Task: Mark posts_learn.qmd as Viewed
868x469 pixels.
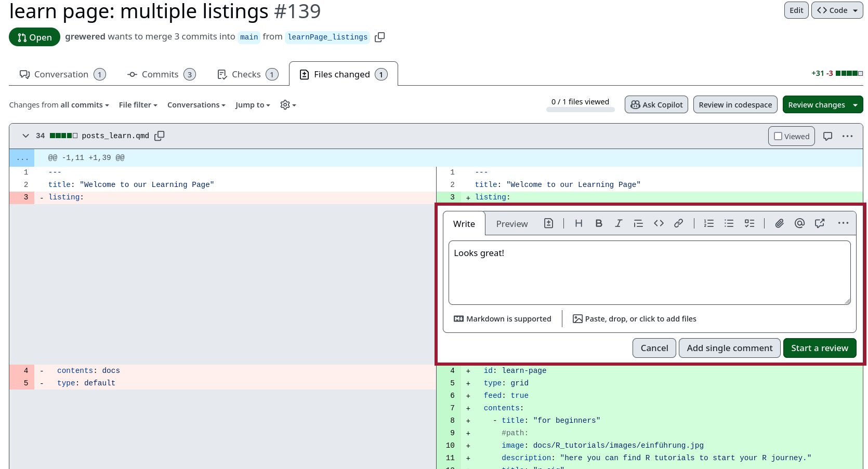Action: click(791, 136)
